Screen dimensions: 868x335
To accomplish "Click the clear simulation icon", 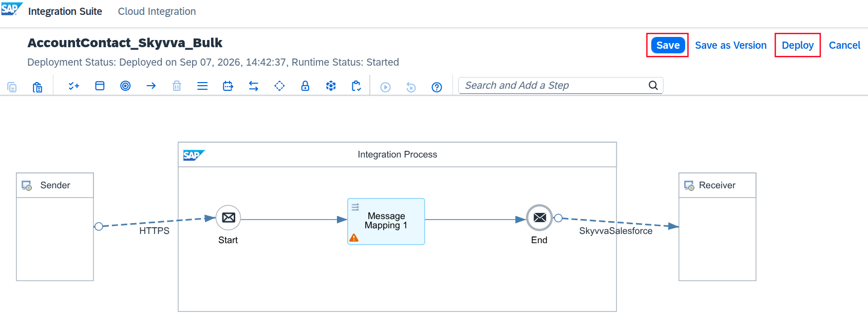I will click(411, 87).
